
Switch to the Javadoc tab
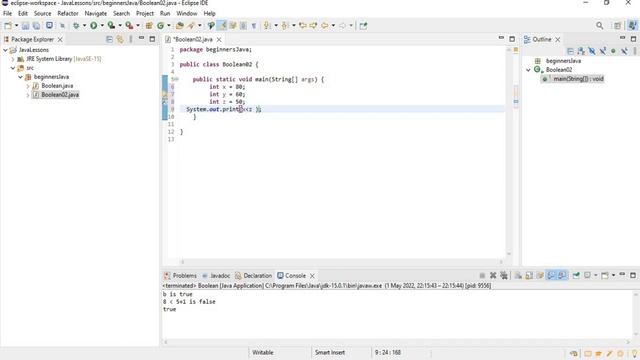pyautogui.click(x=216, y=276)
